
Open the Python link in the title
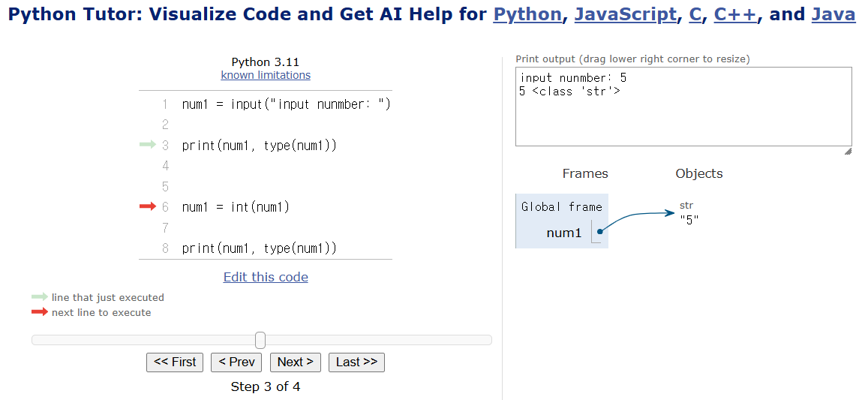tap(527, 14)
